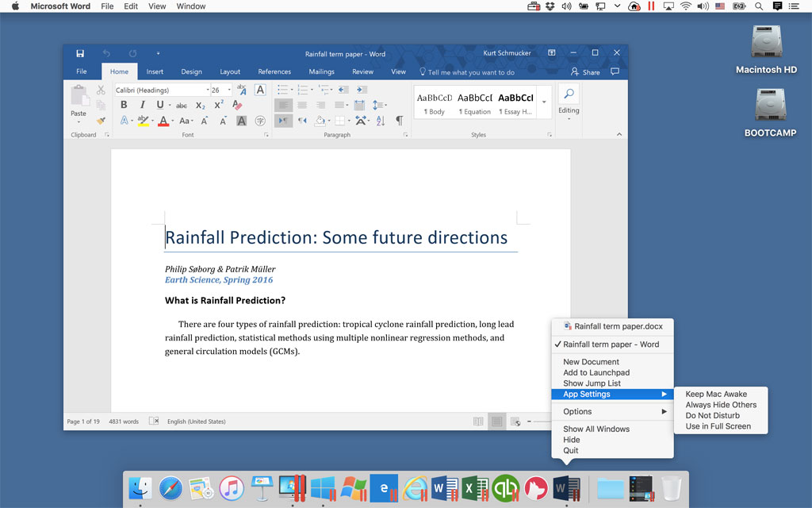This screenshot has width=812, height=508.
Task: Click the Paste button
Action: tap(79, 101)
